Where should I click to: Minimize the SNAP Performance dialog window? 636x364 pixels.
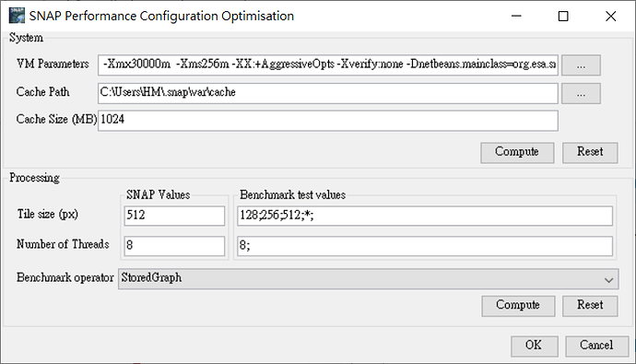516,17
